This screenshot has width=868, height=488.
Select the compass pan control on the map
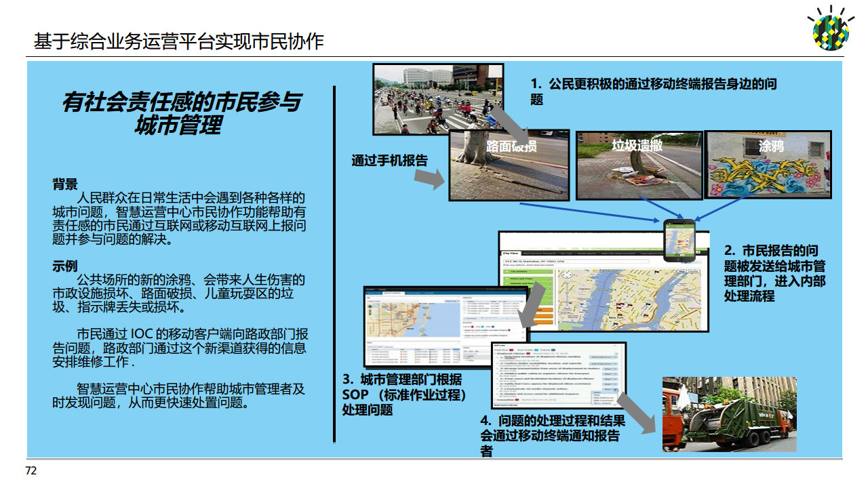click(x=567, y=274)
